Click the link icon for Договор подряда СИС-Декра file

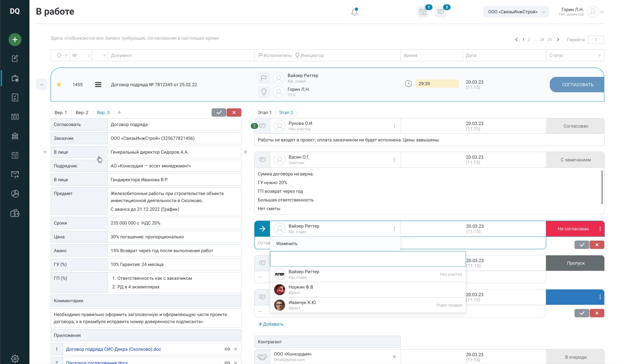227,349
